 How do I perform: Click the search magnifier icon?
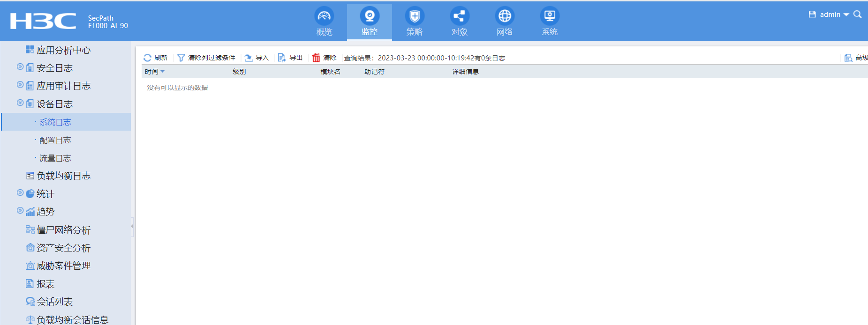[x=858, y=15]
